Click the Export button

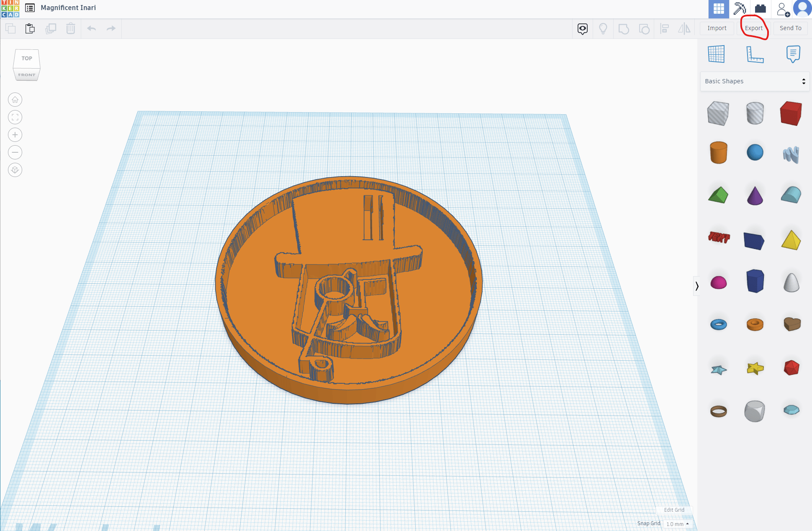753,28
